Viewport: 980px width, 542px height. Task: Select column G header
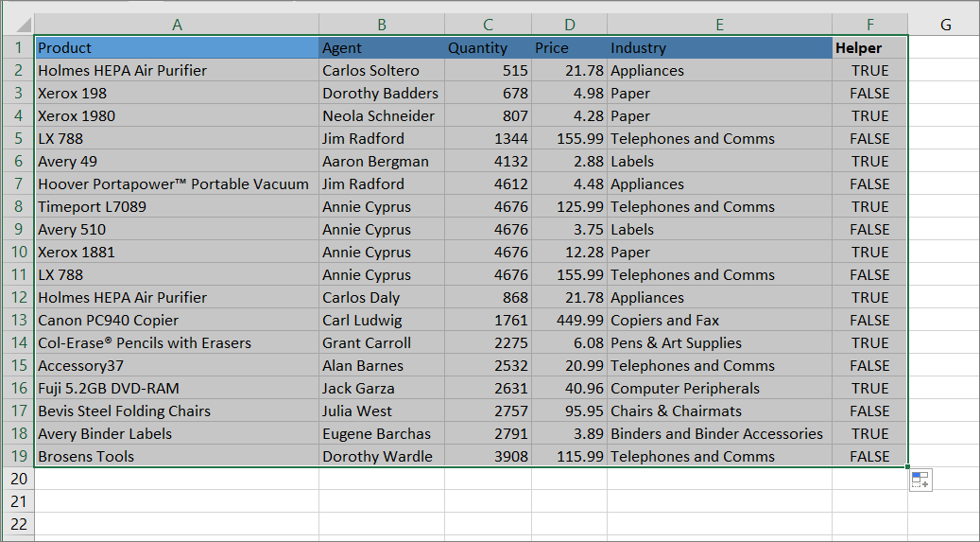click(946, 25)
